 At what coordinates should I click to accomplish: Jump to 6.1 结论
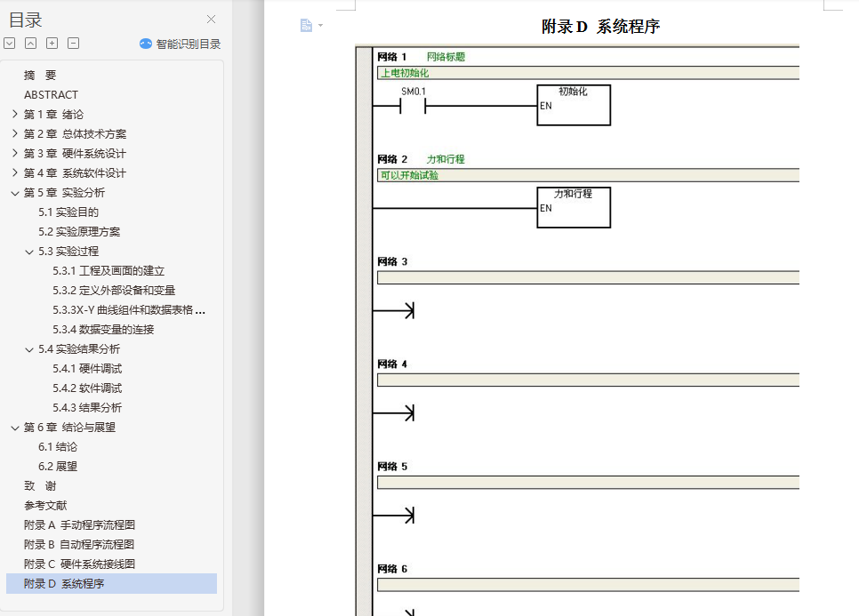(x=58, y=447)
